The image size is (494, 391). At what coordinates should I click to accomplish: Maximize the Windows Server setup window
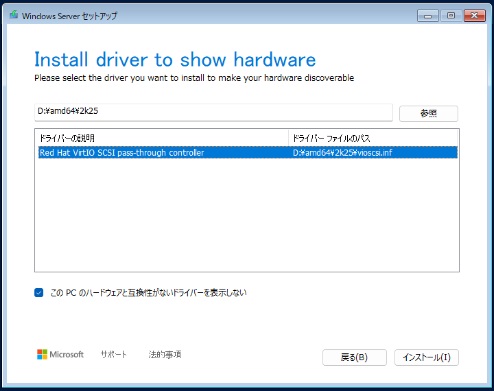pyautogui.click(x=451, y=16)
